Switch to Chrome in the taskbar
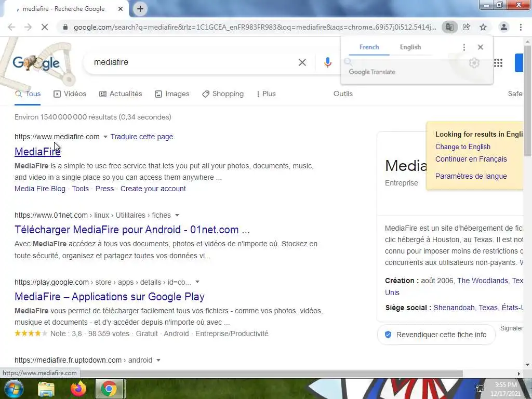The width and height of the screenshot is (532, 399). pos(109,389)
